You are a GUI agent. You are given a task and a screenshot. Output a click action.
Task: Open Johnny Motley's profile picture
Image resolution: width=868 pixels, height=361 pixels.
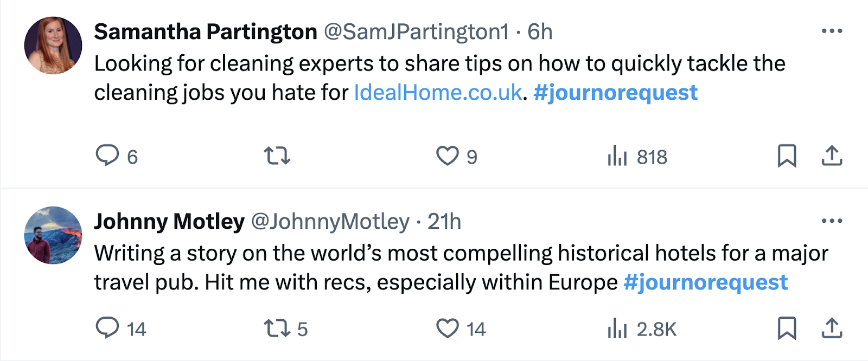(x=53, y=235)
